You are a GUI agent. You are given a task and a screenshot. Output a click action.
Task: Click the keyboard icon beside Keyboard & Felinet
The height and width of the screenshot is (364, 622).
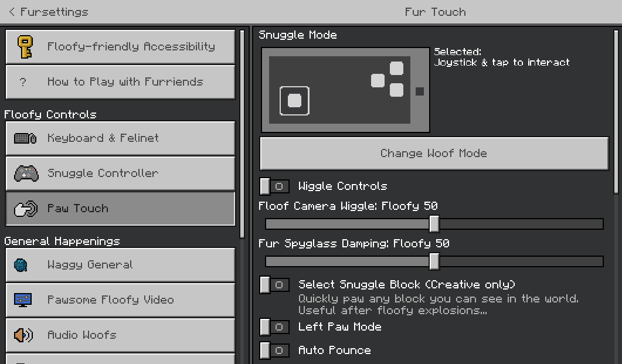(25, 138)
